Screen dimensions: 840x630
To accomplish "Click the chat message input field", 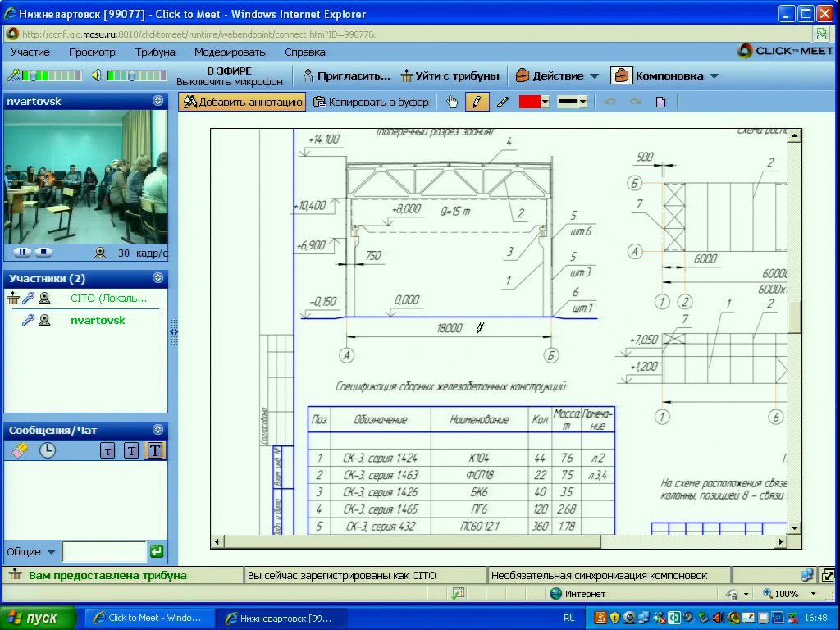I will (x=104, y=551).
